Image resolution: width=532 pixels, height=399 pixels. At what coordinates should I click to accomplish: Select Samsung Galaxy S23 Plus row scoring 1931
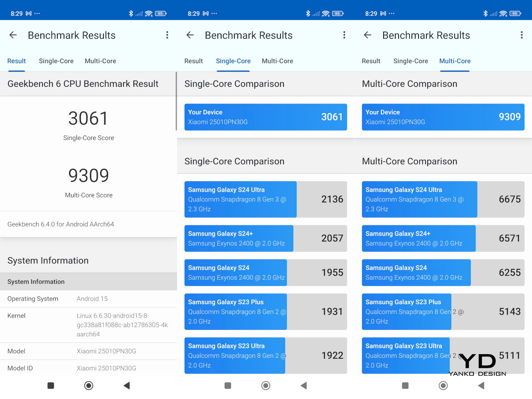click(266, 312)
